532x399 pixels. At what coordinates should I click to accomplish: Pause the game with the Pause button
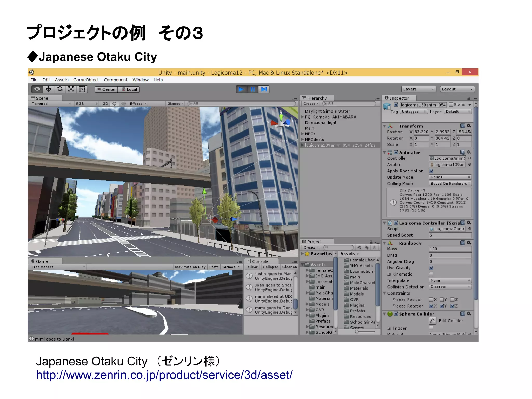[x=252, y=89]
